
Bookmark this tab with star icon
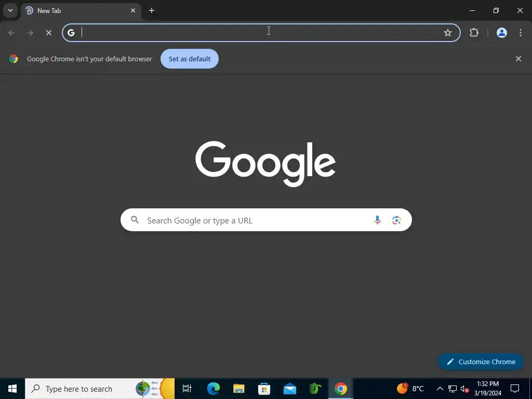pos(448,33)
